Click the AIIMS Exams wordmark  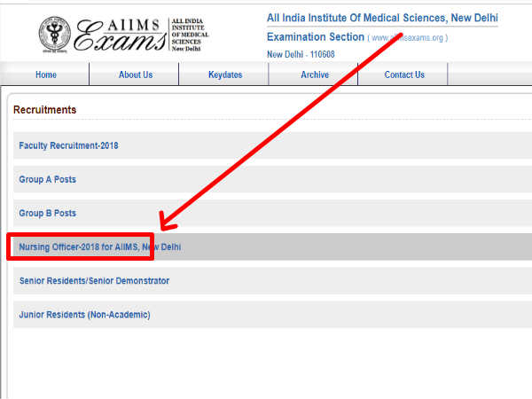[120, 35]
